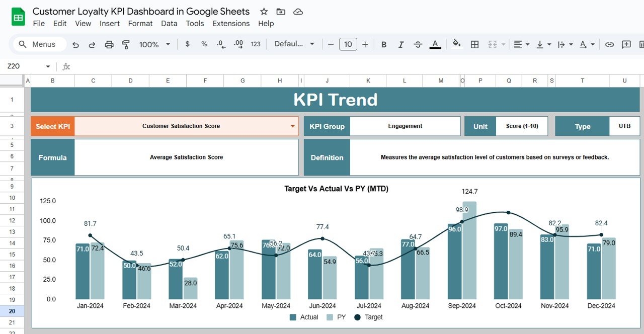Redo the last action
644x334 pixels.
click(92, 44)
